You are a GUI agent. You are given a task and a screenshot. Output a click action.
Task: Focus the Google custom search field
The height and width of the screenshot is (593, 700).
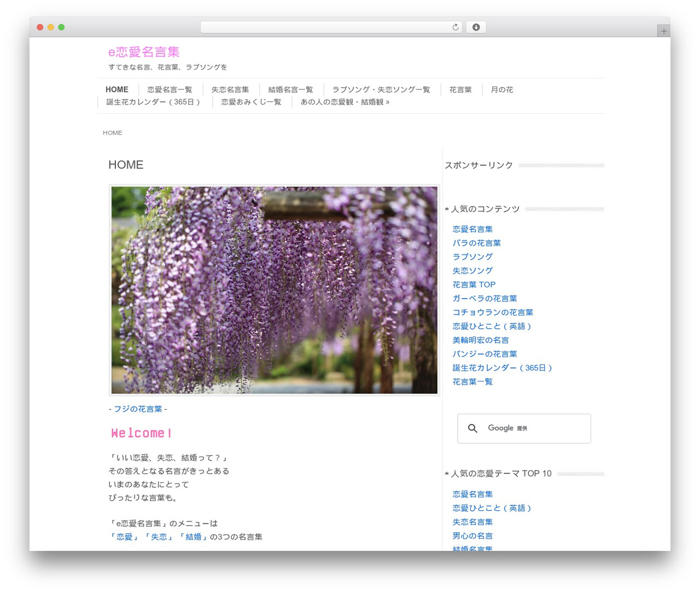click(524, 428)
